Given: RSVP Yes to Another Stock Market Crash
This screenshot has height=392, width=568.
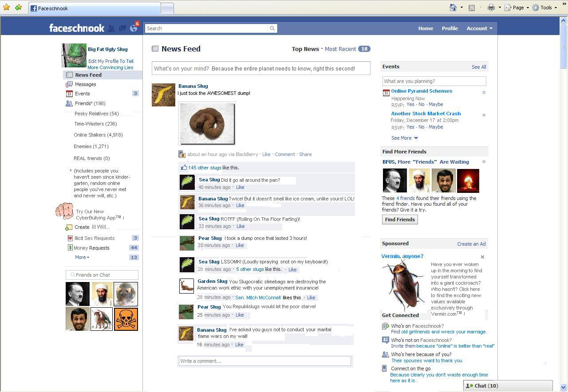Looking at the screenshot, I should [x=410, y=127].
